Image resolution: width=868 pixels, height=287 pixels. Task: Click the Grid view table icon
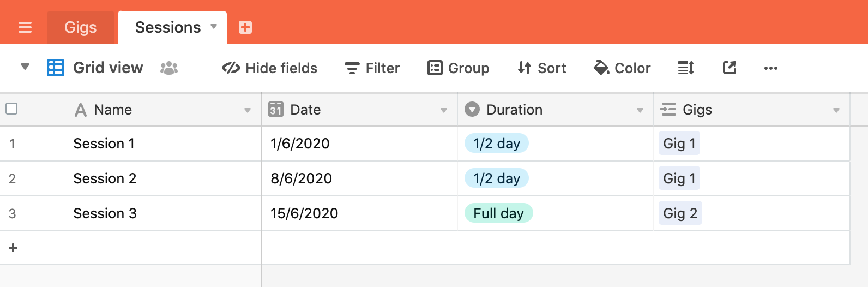tap(56, 68)
